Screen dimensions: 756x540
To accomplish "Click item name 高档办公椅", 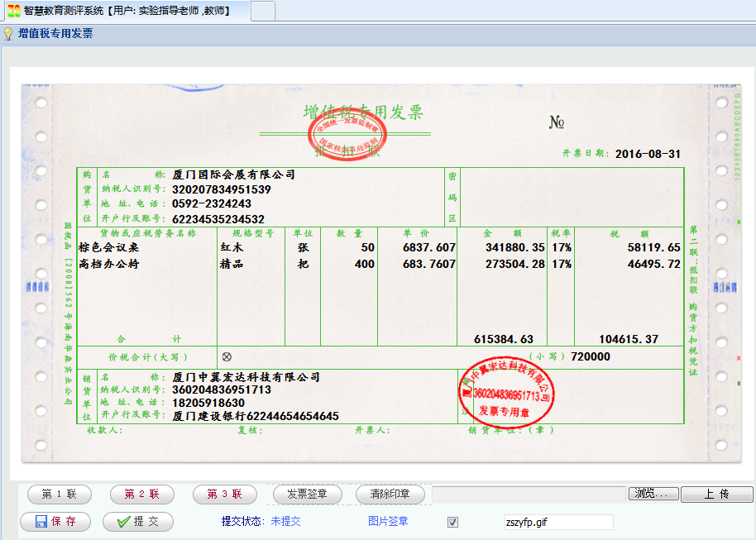I will tap(108, 264).
